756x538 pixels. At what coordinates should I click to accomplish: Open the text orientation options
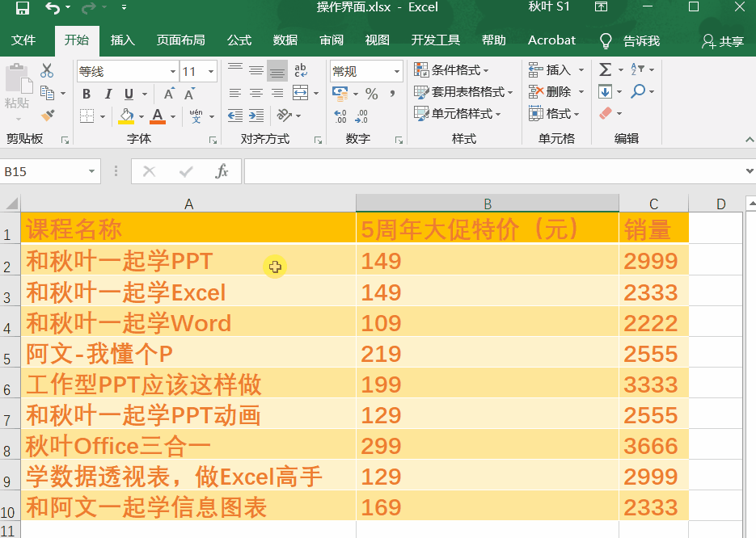285,116
